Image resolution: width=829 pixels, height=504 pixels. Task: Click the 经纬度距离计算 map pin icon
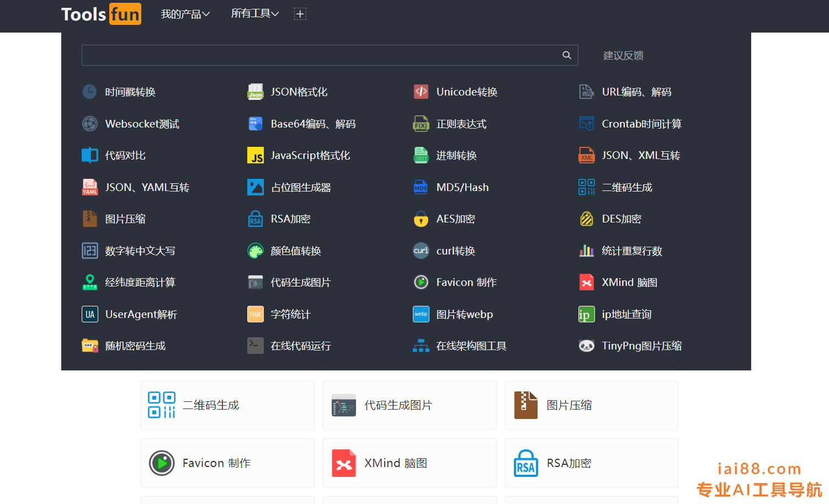pyautogui.click(x=89, y=282)
